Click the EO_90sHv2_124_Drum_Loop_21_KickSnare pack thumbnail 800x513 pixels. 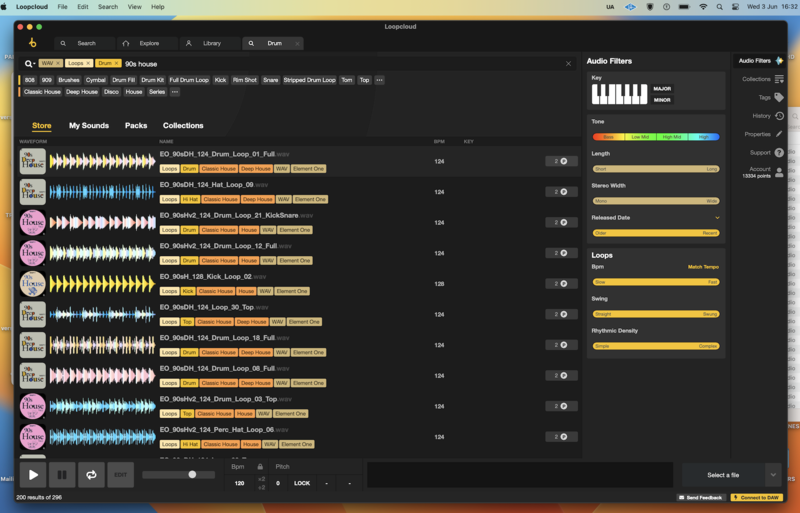(x=33, y=223)
